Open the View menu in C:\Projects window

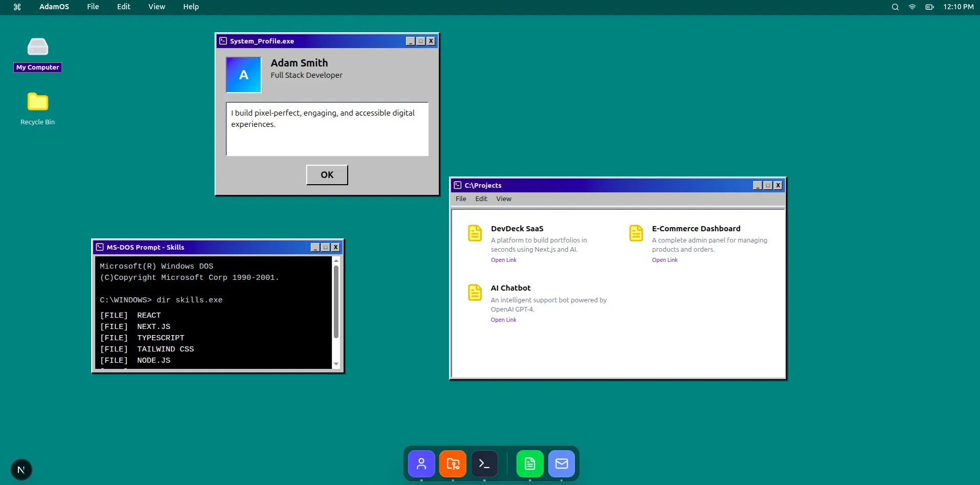tap(503, 199)
